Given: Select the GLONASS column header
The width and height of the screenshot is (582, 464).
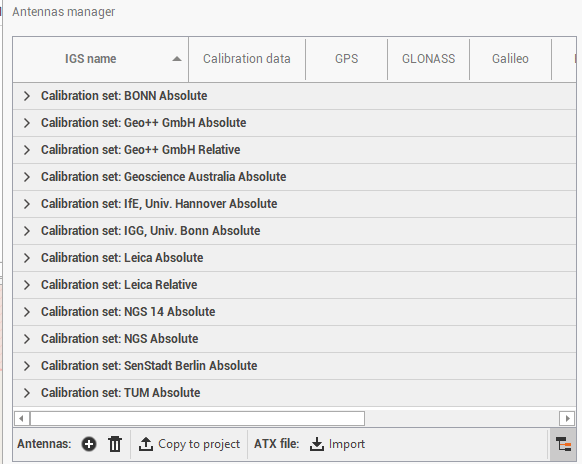Looking at the screenshot, I should [429, 59].
